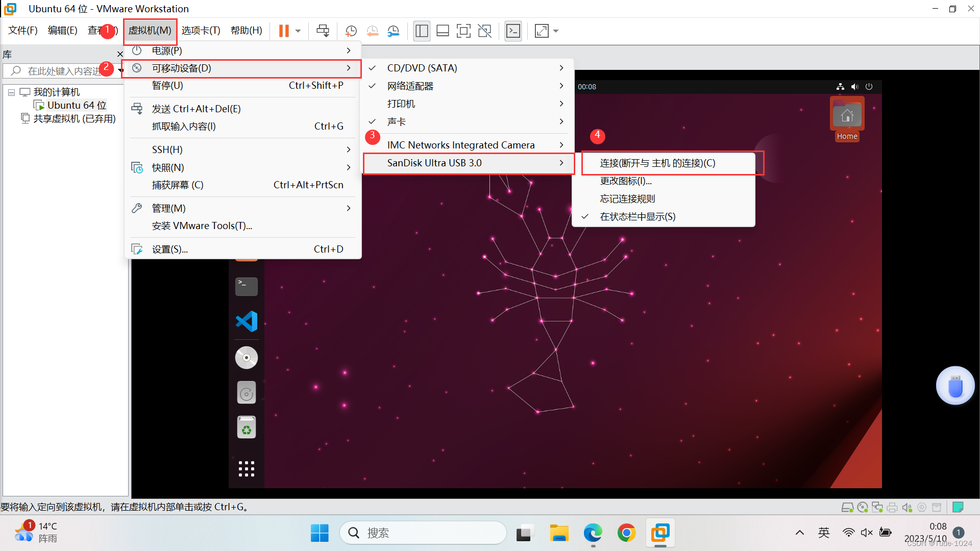Toggle CD/DVD (SATA) device connection
980x551 pixels.
coord(422,68)
